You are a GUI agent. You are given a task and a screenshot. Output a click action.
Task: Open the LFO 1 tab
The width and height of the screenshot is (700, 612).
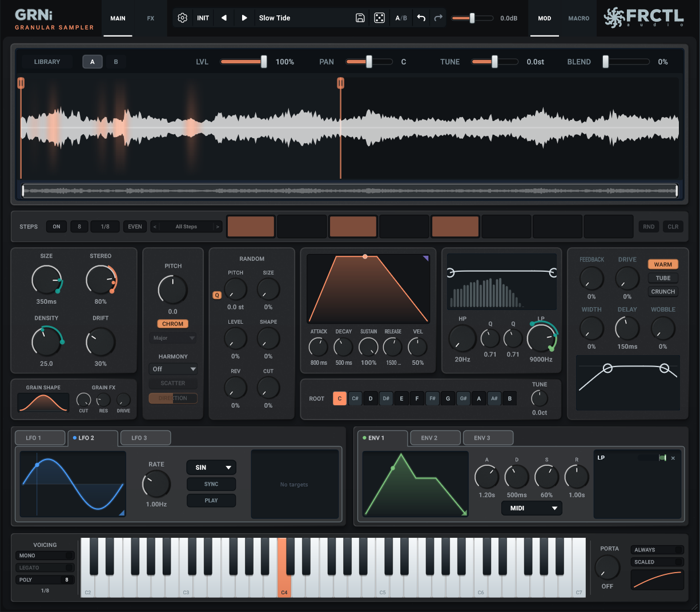click(x=40, y=438)
